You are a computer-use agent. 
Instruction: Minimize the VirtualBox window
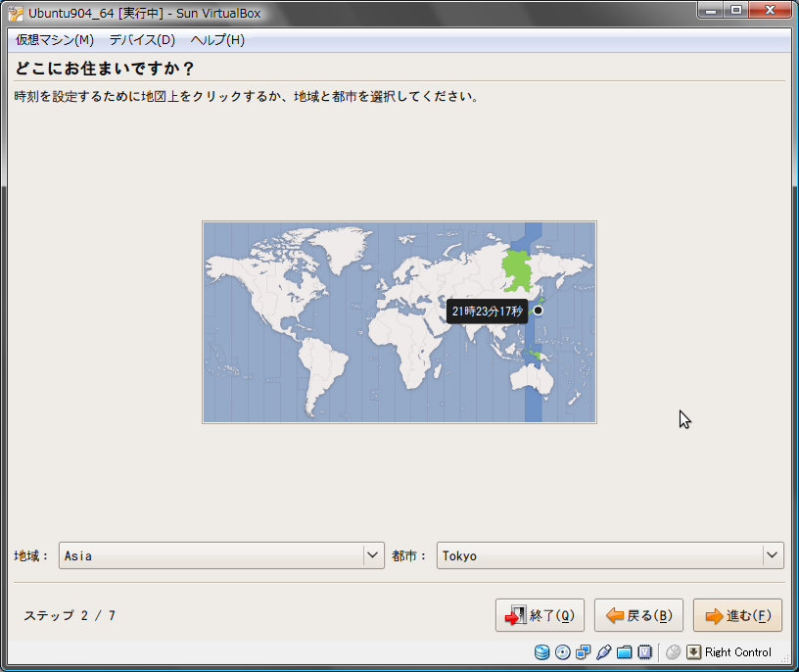click(x=711, y=10)
